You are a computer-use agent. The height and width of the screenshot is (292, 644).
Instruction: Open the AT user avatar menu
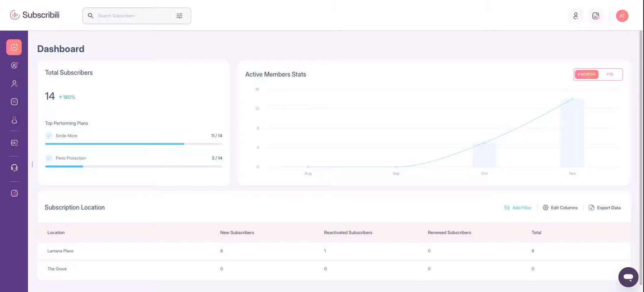coord(622,16)
